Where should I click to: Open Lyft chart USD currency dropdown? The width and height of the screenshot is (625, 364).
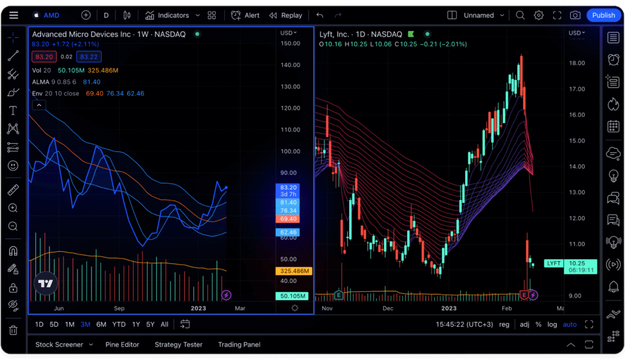[577, 33]
